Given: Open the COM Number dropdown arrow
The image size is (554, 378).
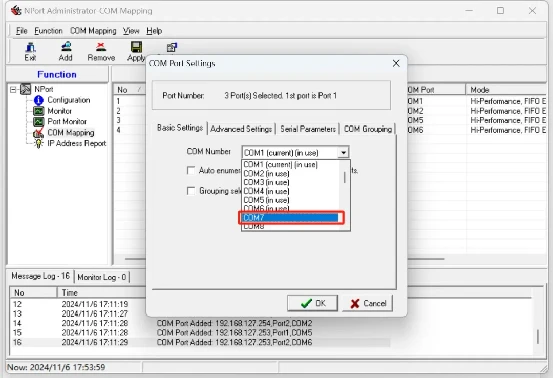Looking at the screenshot, I should pos(343,153).
